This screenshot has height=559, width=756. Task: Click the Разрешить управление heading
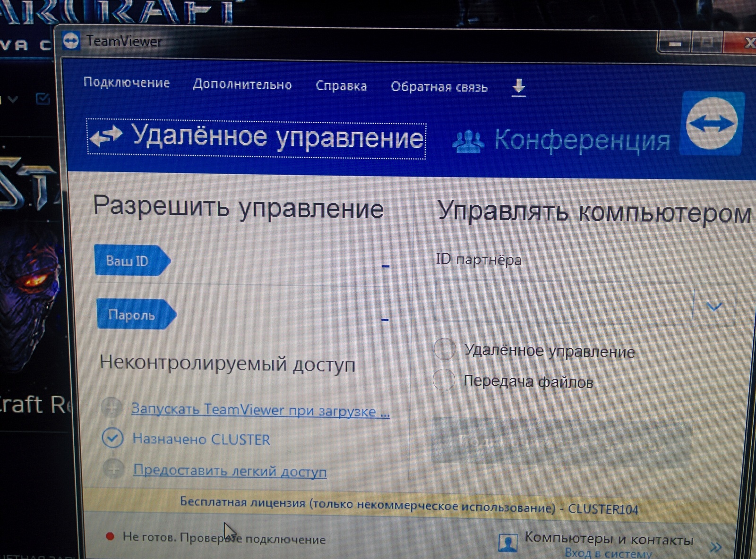click(x=238, y=208)
